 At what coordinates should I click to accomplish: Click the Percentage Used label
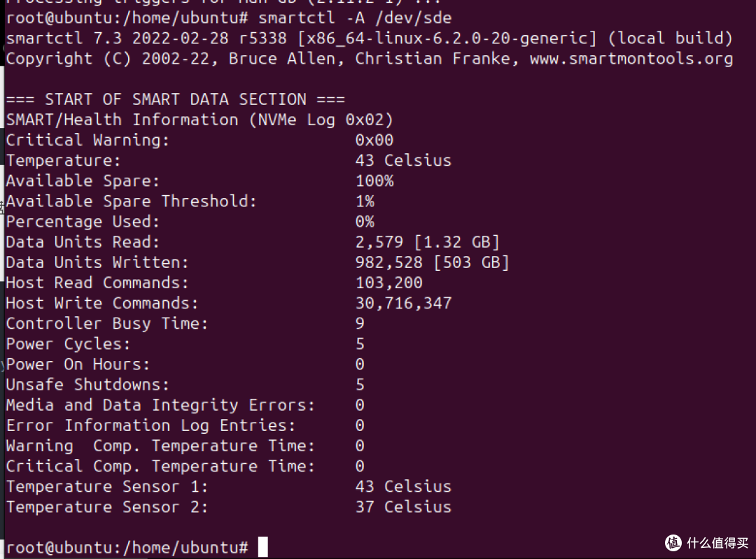coord(83,222)
